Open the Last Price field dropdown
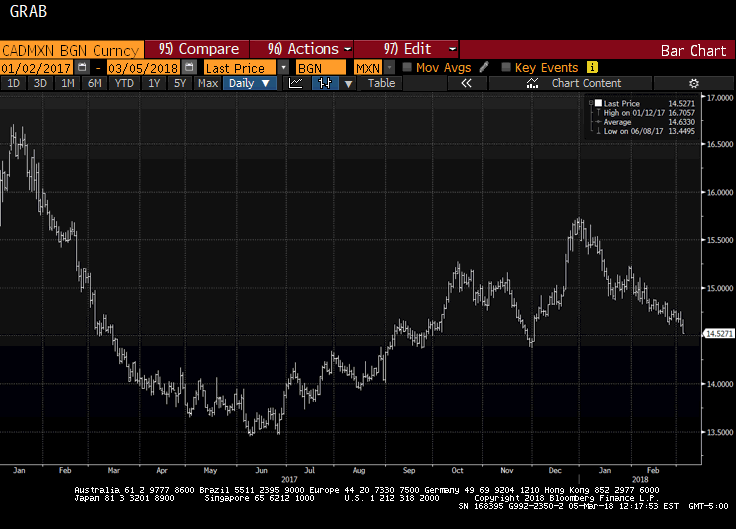This screenshot has height=529, width=736. click(284, 67)
